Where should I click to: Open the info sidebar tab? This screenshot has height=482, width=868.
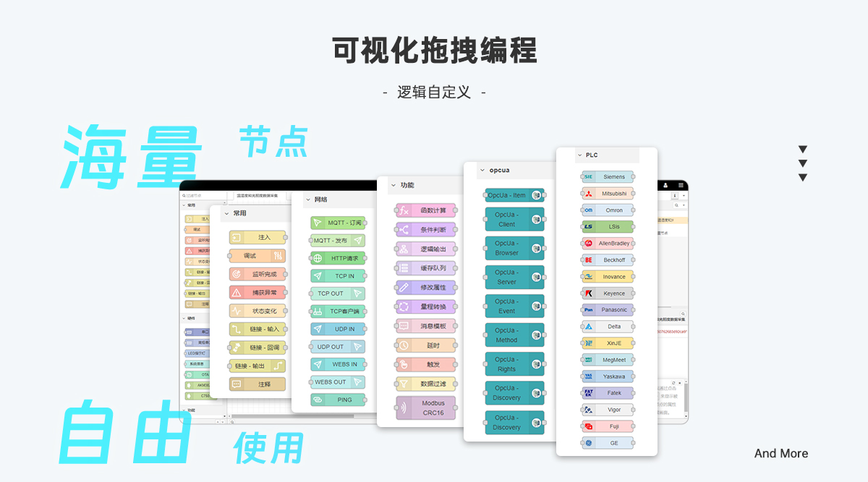pyautogui.click(x=675, y=196)
